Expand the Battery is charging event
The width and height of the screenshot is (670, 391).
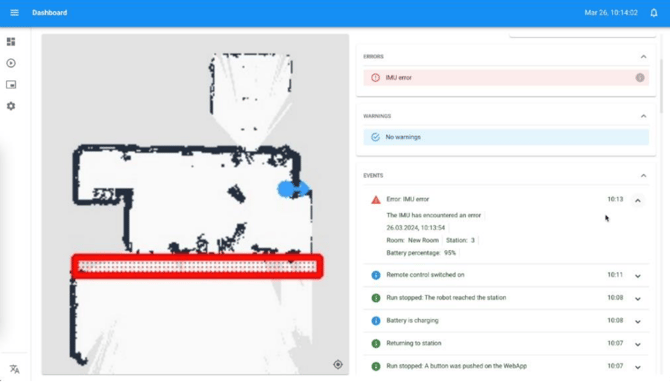638,321
